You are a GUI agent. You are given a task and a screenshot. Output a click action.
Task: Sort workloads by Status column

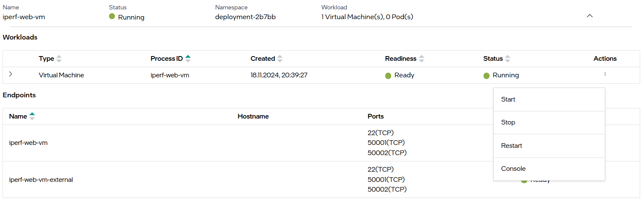click(507, 59)
